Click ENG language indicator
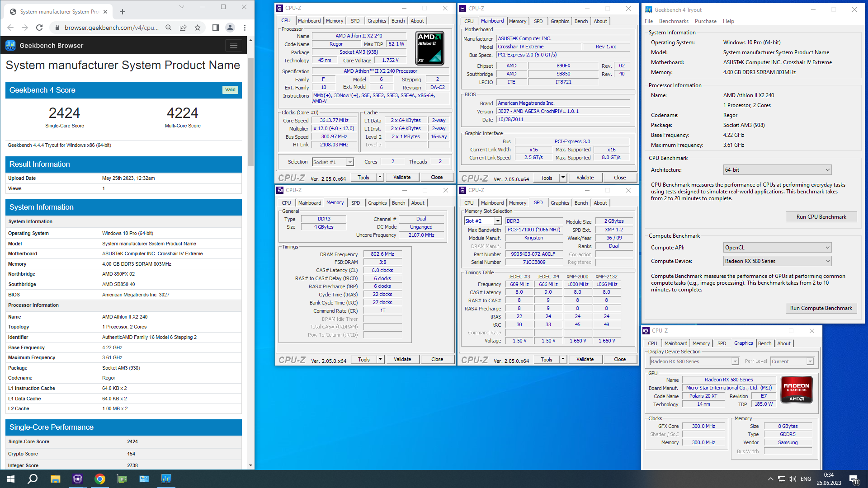 pyautogui.click(x=806, y=479)
